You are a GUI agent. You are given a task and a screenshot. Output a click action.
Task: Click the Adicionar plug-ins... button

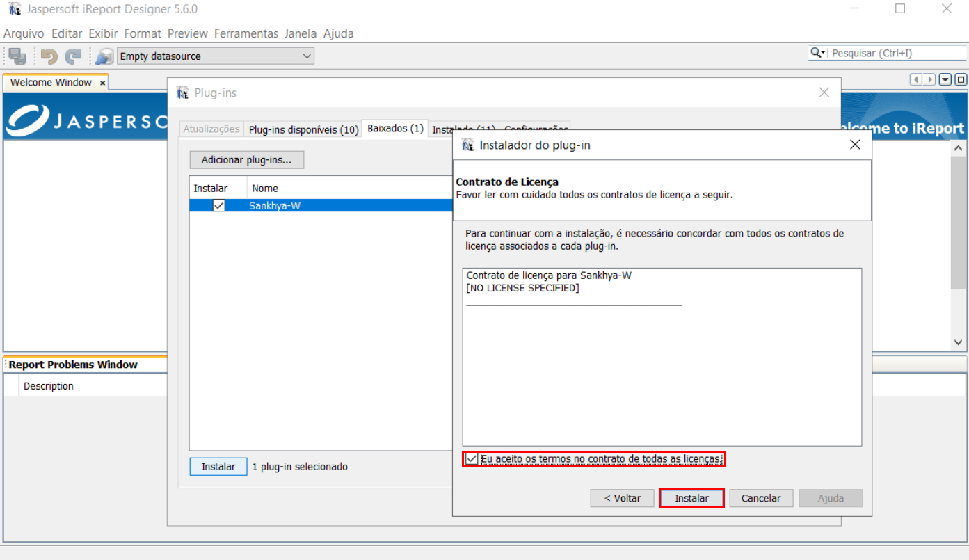coord(247,160)
